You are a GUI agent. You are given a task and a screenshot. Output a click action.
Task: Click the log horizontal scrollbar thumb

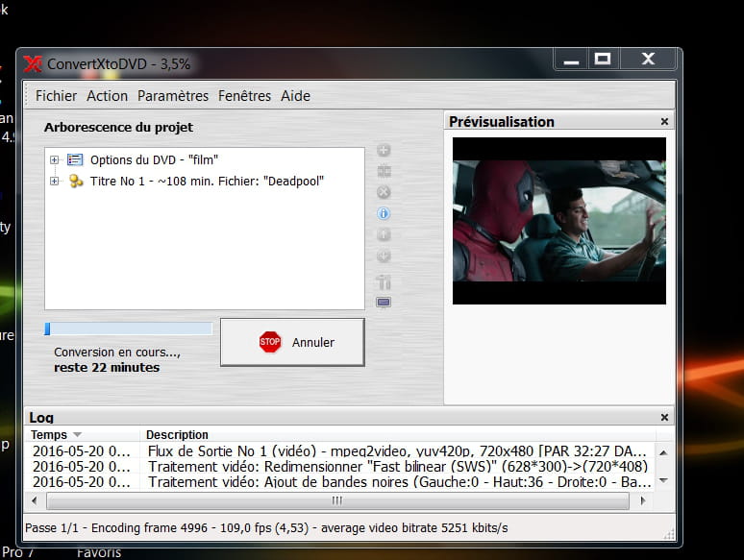[337, 500]
